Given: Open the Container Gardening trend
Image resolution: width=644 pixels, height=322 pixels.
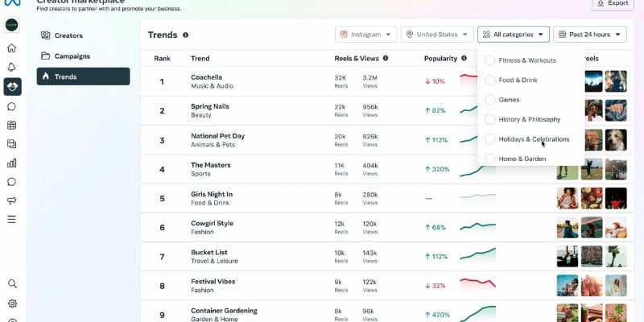Looking at the screenshot, I should (225, 311).
